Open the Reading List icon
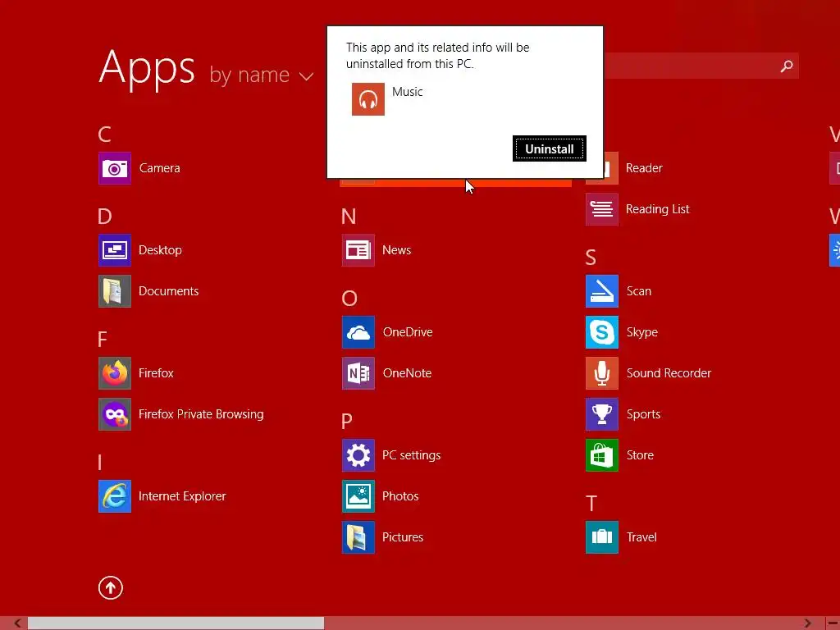Viewport: 840px width, 630px height. (x=602, y=209)
